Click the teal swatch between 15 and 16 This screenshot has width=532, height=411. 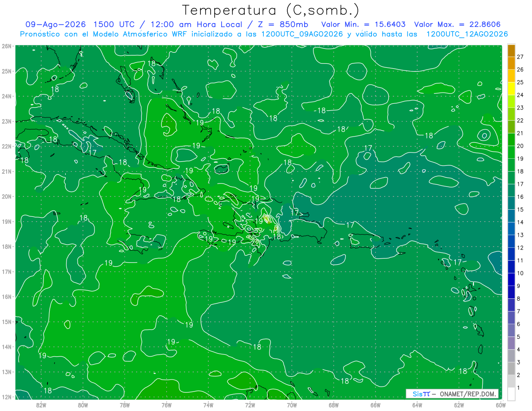click(x=511, y=203)
